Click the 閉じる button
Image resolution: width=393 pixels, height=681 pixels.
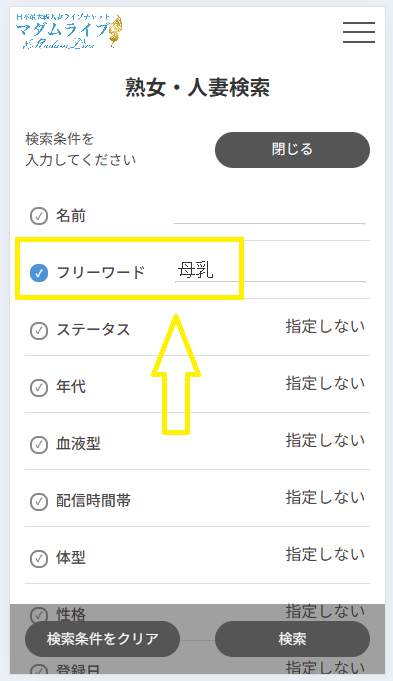[292, 150]
